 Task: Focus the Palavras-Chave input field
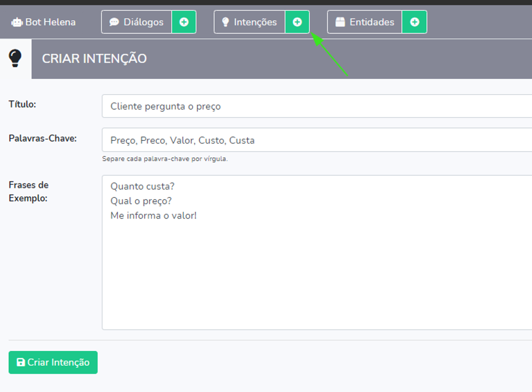point(316,140)
